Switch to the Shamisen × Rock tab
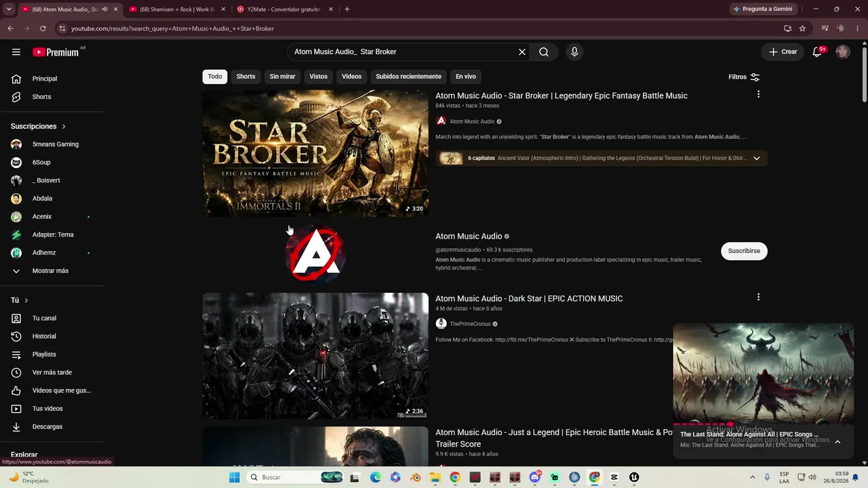This screenshot has height=488, width=868. pos(176,9)
